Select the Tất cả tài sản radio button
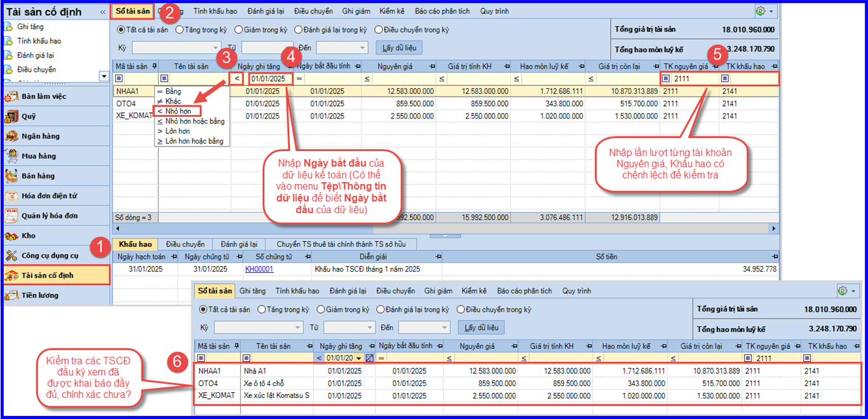The image size is (868, 419). (x=121, y=30)
